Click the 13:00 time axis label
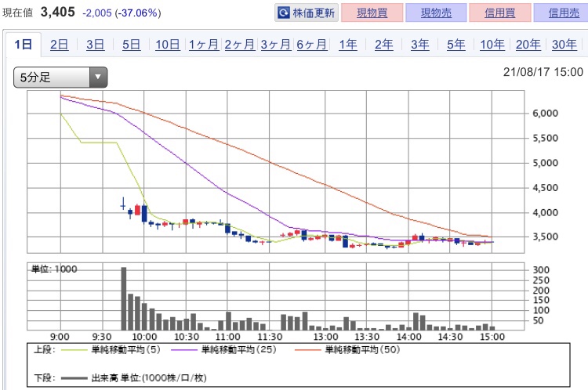588x390 pixels. pyautogui.click(x=326, y=337)
